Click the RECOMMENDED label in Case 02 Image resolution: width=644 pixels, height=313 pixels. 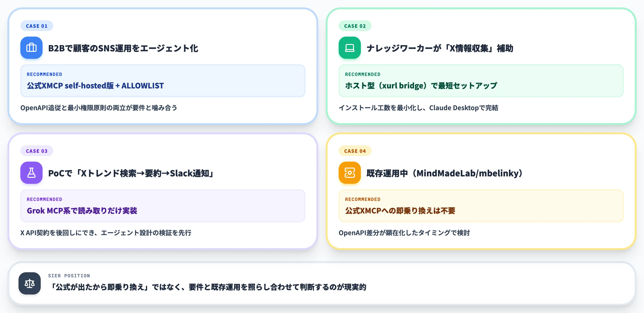363,74
